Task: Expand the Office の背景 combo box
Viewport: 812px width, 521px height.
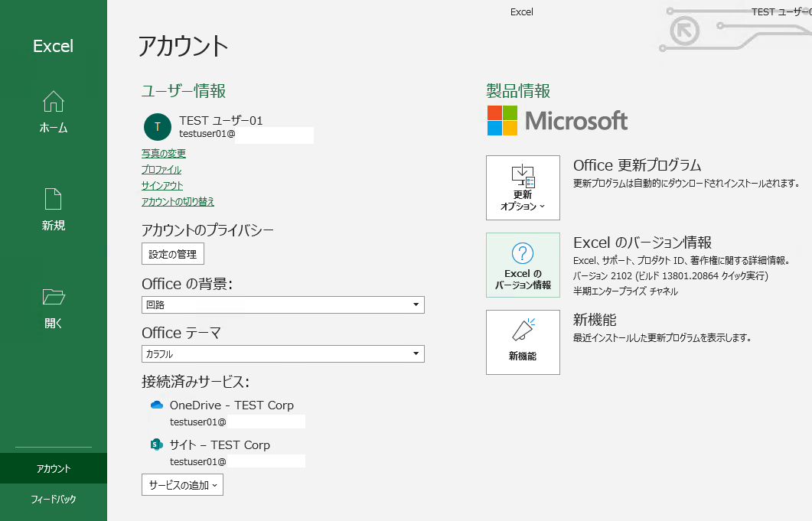Action: (282, 304)
